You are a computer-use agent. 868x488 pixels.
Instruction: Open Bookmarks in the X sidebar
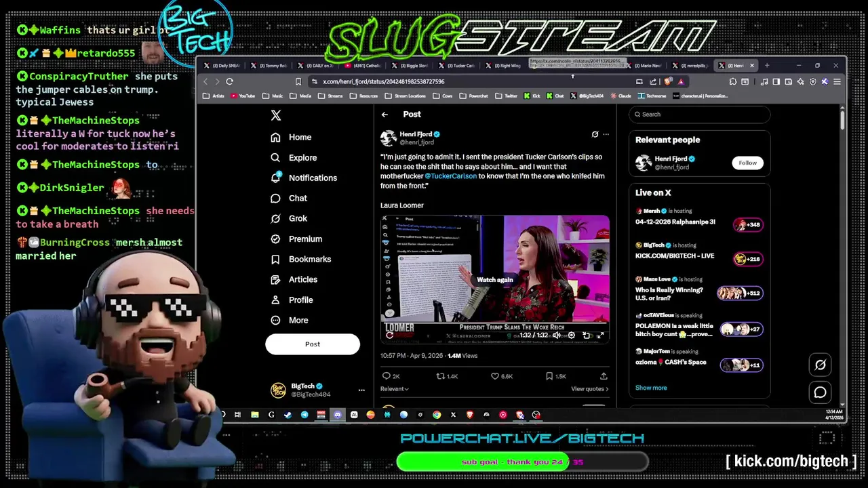pos(300,259)
